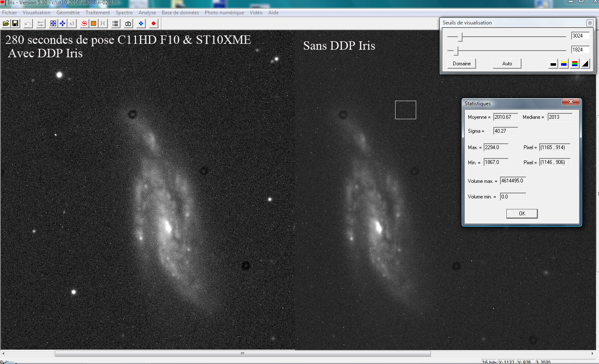Viewport: 599px width, 364px height.
Task: Click the 'Sans DDP Iris' image label
Action: click(339, 45)
